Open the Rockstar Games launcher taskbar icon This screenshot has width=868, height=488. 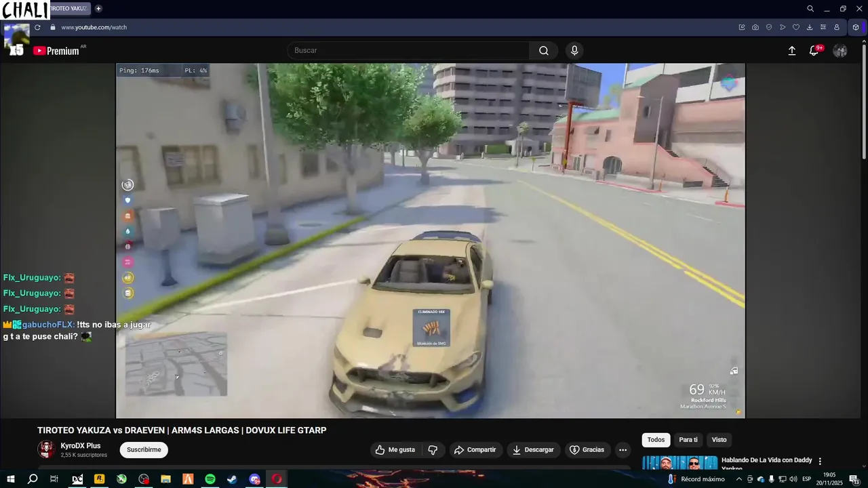point(100,479)
